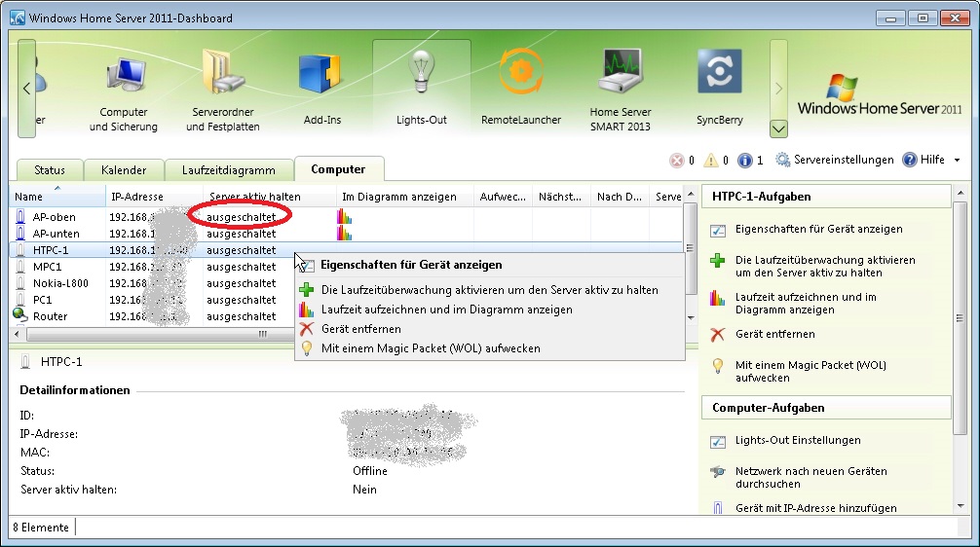Expand navigation bar overflow chevron

(778, 128)
